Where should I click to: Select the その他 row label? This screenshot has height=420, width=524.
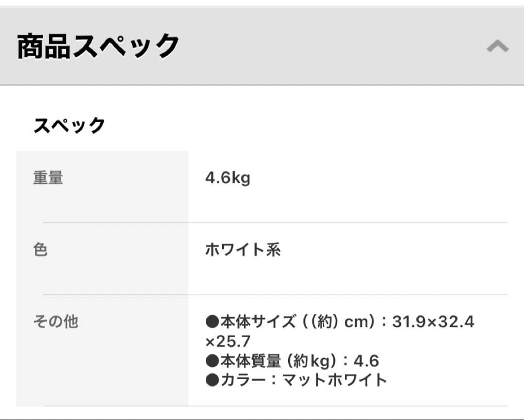click(55, 321)
